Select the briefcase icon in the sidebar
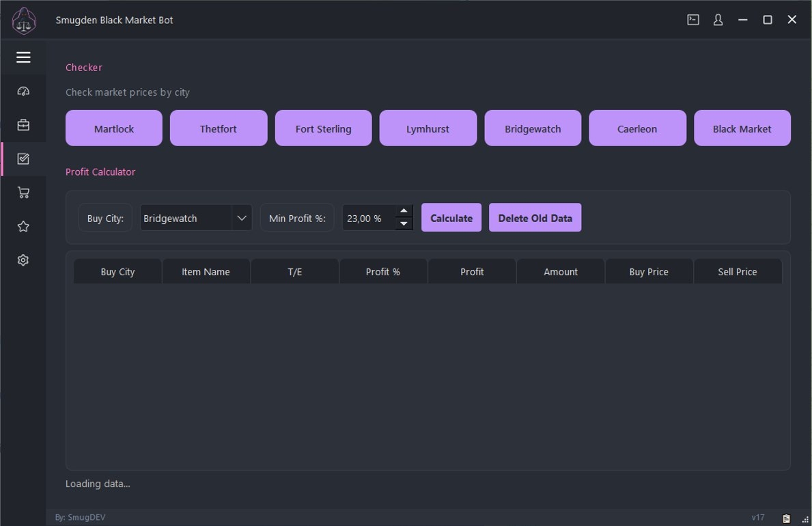812x526 pixels. (x=23, y=124)
